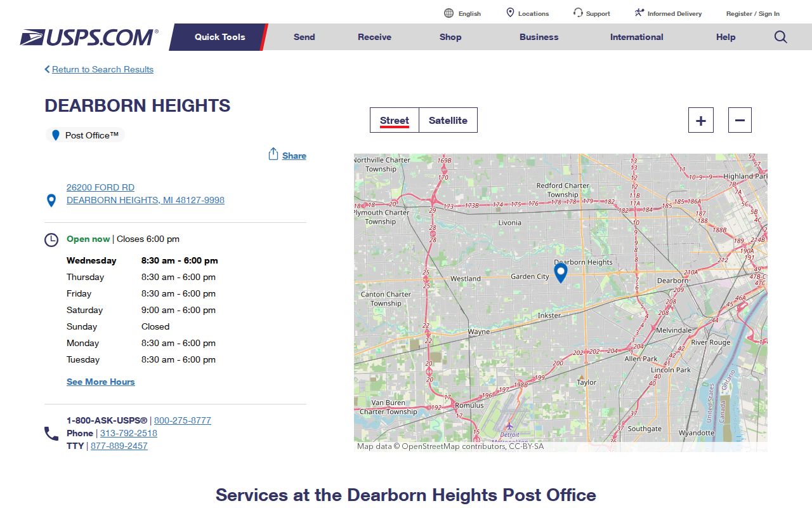Click the Locations pin icon in header
The image size is (812, 508).
(510, 13)
